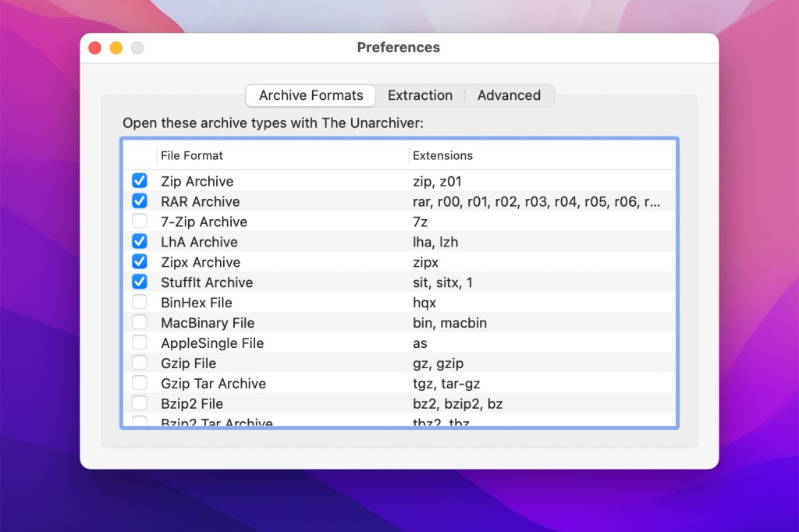
Task: Click the 'bin, macbin' extensions cell
Action: (x=450, y=323)
